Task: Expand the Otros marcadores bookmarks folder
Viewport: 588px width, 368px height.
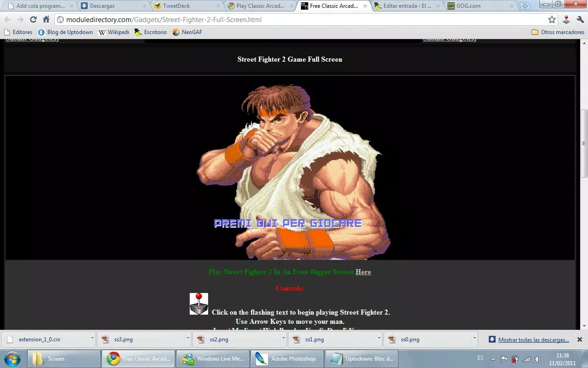Action: 558,32
